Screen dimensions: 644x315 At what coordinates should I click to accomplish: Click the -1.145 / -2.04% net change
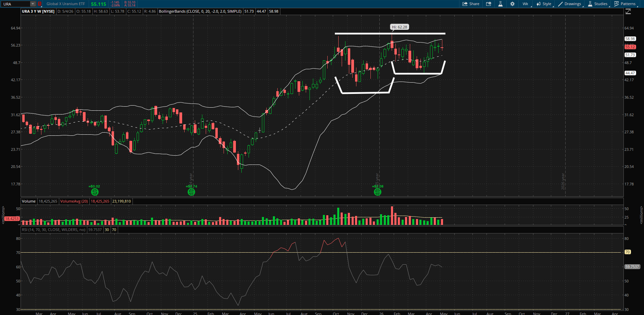(x=115, y=4)
